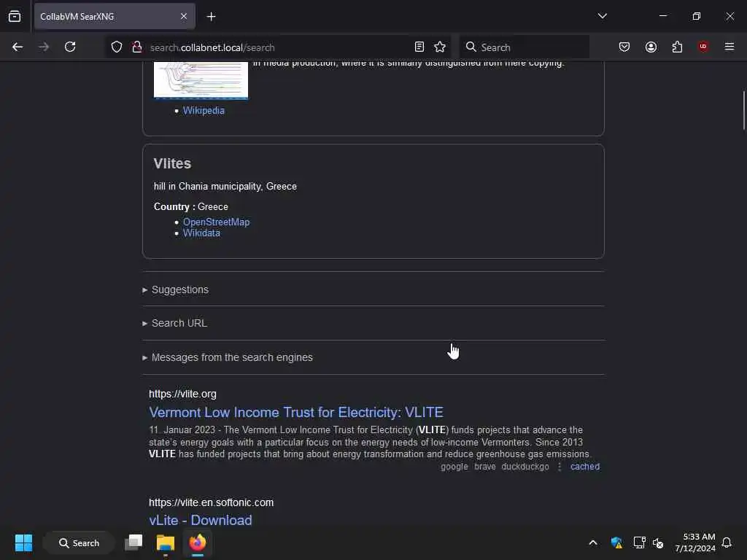Click the insecure connection padlock icon
The width and height of the screenshot is (747, 560).
(x=137, y=47)
